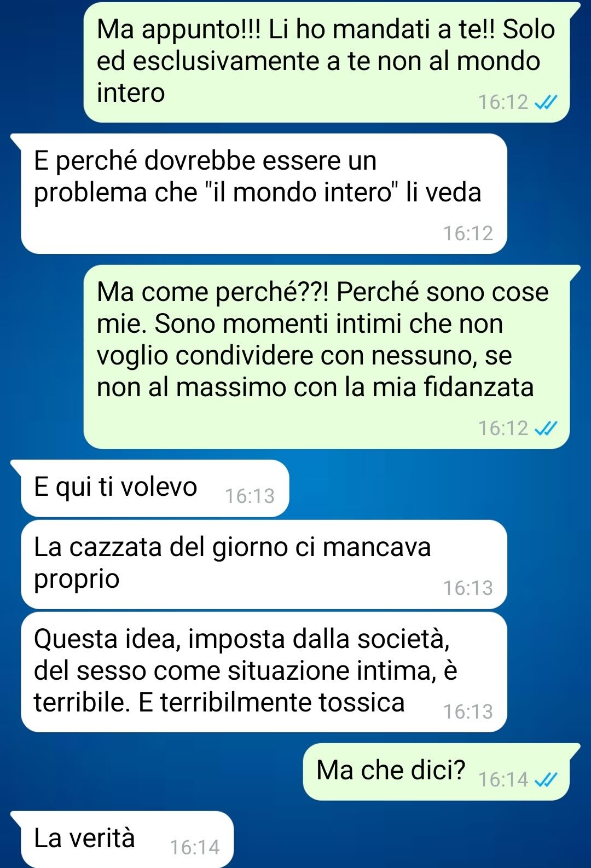Tap the 'Ma come perché??!' green bubble
The height and width of the screenshot is (868, 591).
(327, 357)
